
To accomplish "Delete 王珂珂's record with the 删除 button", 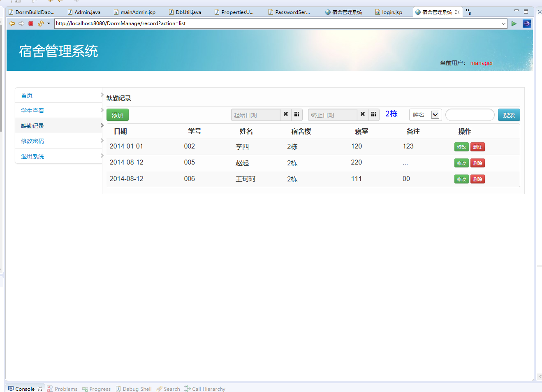I will pos(477,179).
